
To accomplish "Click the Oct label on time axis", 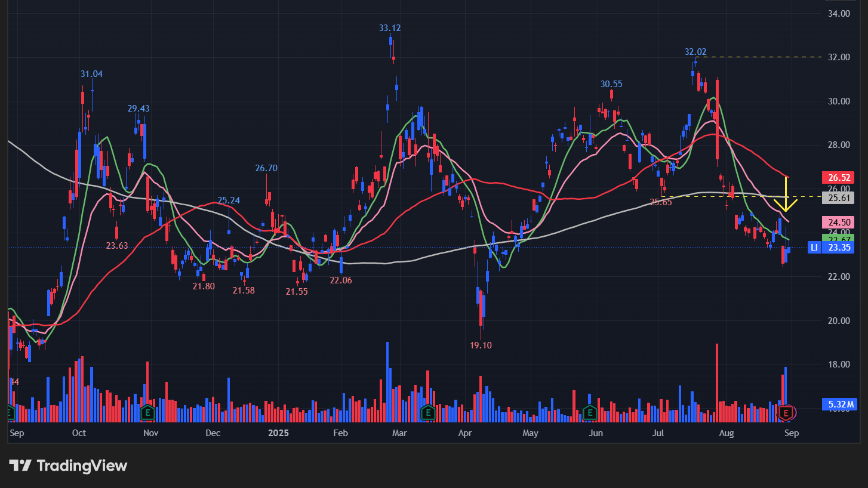I will (x=79, y=433).
